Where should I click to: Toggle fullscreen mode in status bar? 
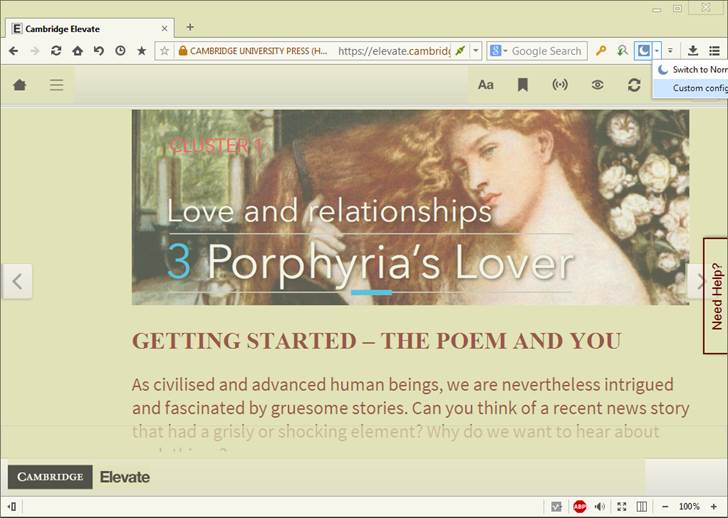622,507
